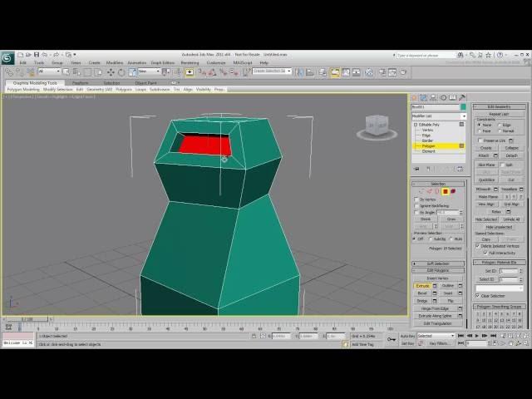Click the Extrude settings box icon
This screenshot has width=532, height=399.
pos(435,286)
